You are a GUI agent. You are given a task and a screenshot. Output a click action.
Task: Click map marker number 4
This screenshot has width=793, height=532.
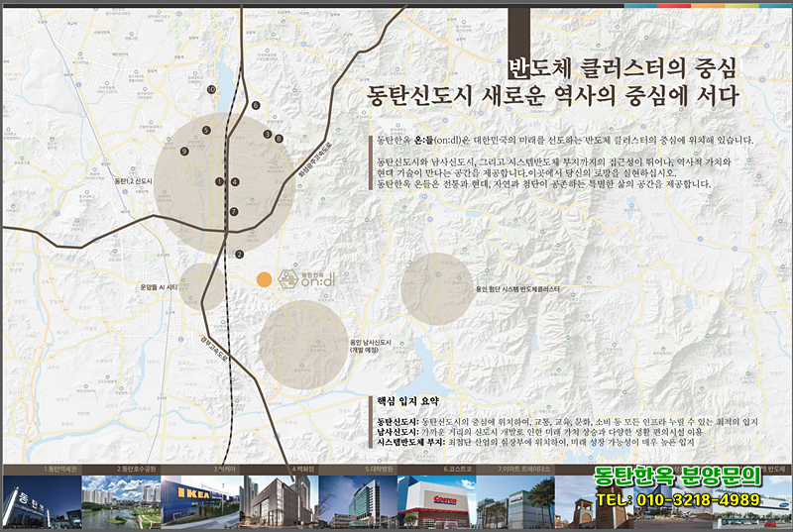tap(235, 182)
